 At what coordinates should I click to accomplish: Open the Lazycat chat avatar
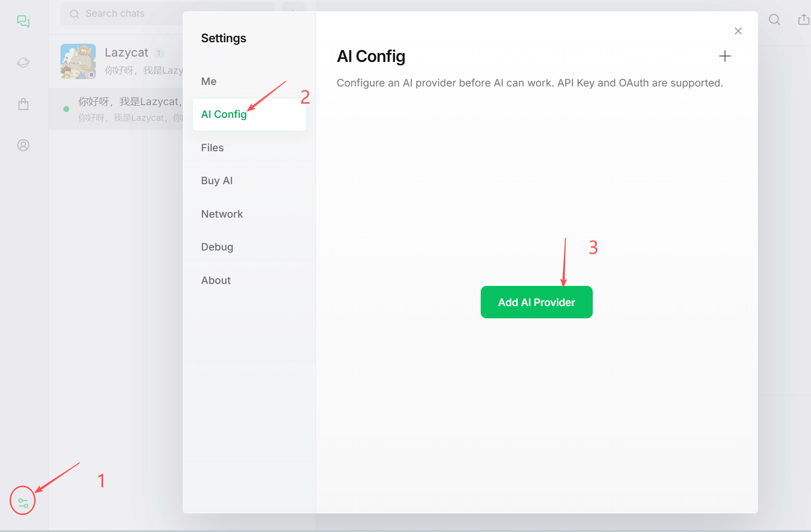(78, 61)
